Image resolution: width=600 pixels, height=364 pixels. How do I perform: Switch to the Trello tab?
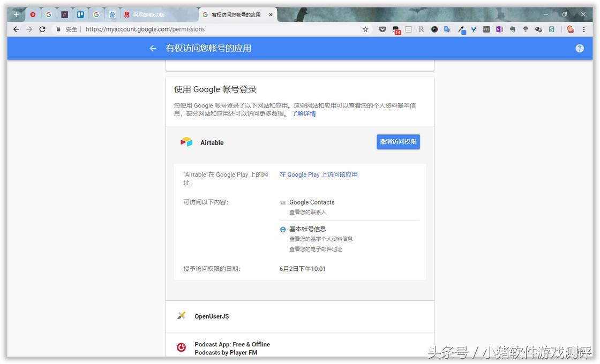(80, 14)
